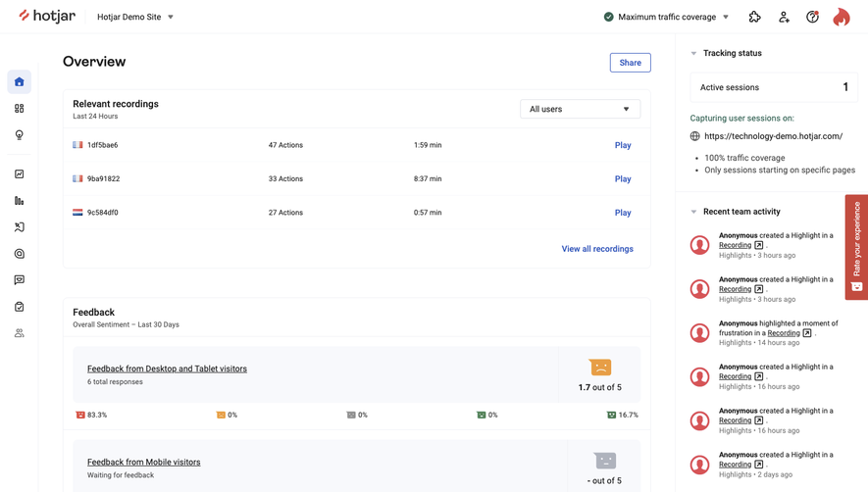Play recording 9ba91822
868x492 pixels.
click(x=623, y=178)
